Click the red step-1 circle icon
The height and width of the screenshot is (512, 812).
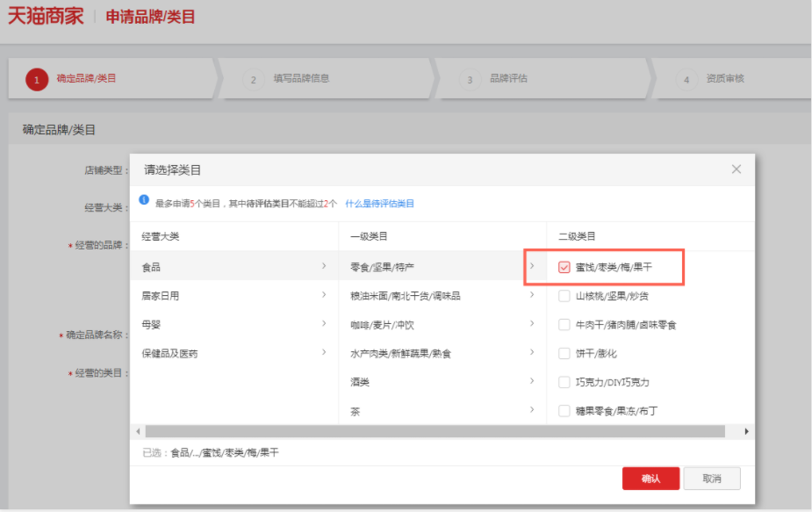[36, 79]
